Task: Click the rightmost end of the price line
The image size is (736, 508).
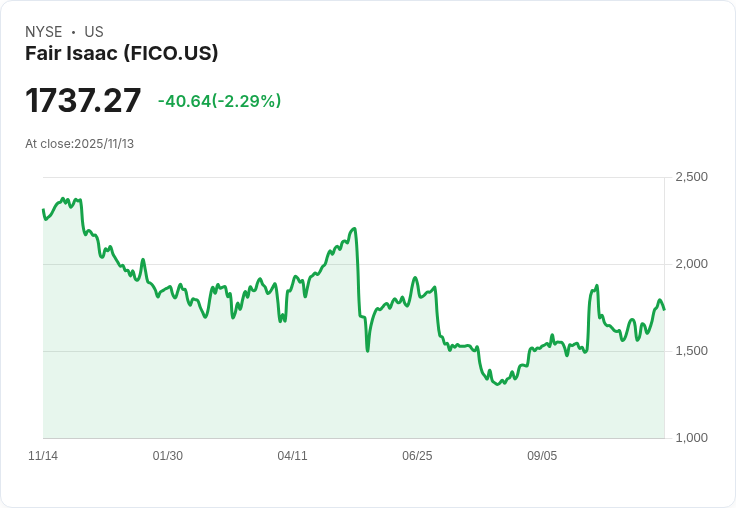Action: click(664, 308)
